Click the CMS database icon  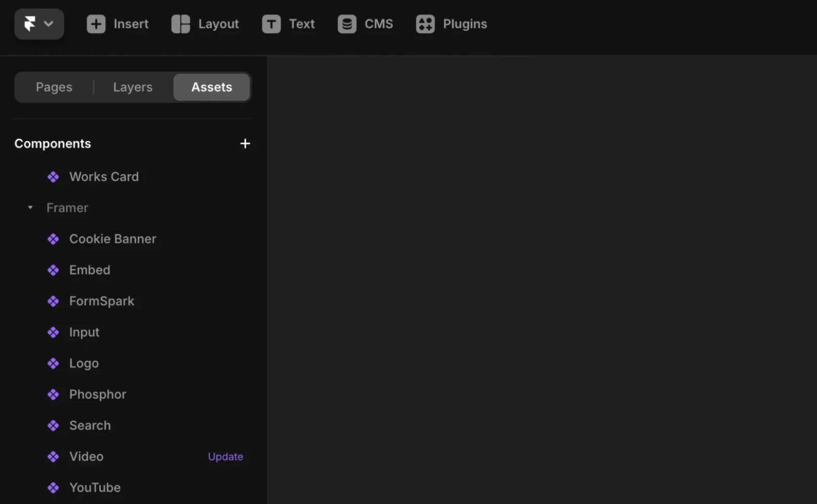[347, 24]
